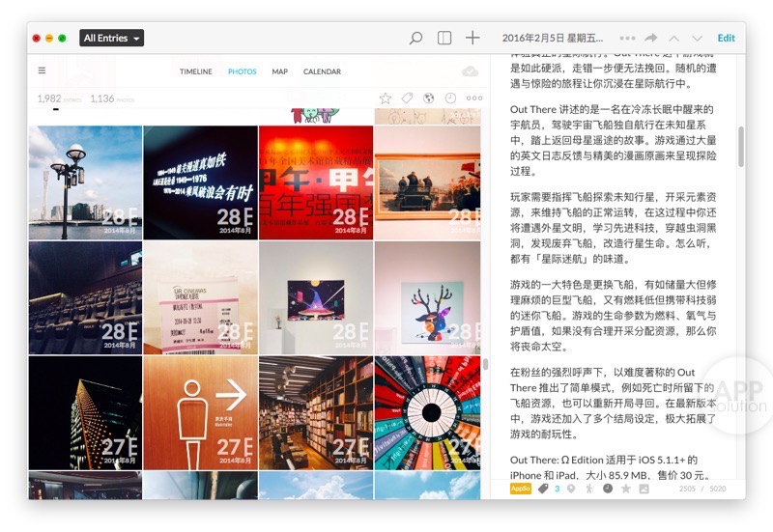Toggle the favorites star filter
773x532 pixels.
pos(385,98)
